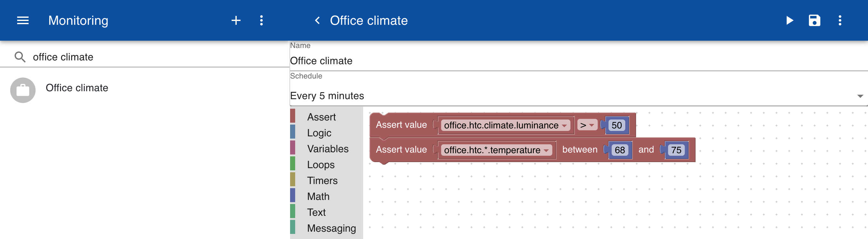The image size is (868, 239).
Task: Open the greater-than operator dropdown
Action: coord(587,125)
